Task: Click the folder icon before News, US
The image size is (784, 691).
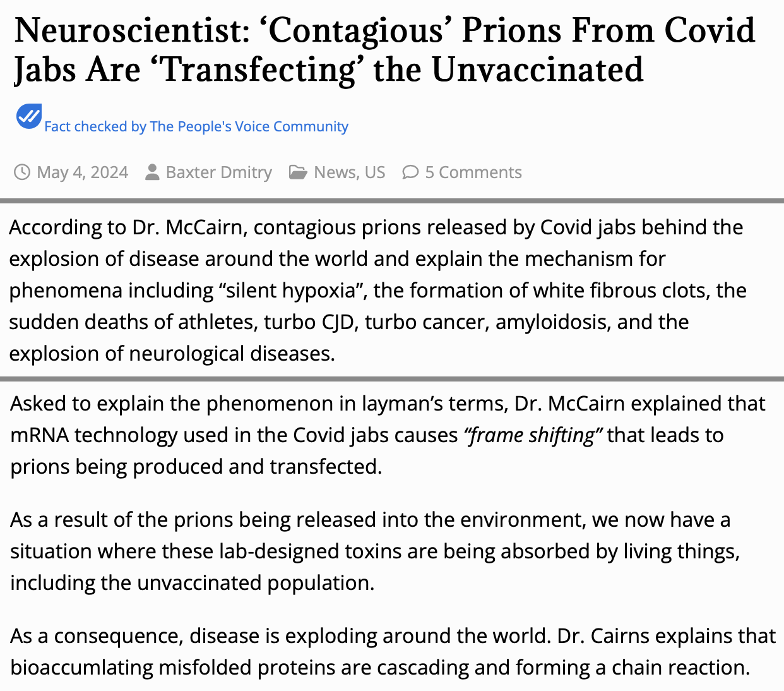Action: click(x=298, y=172)
